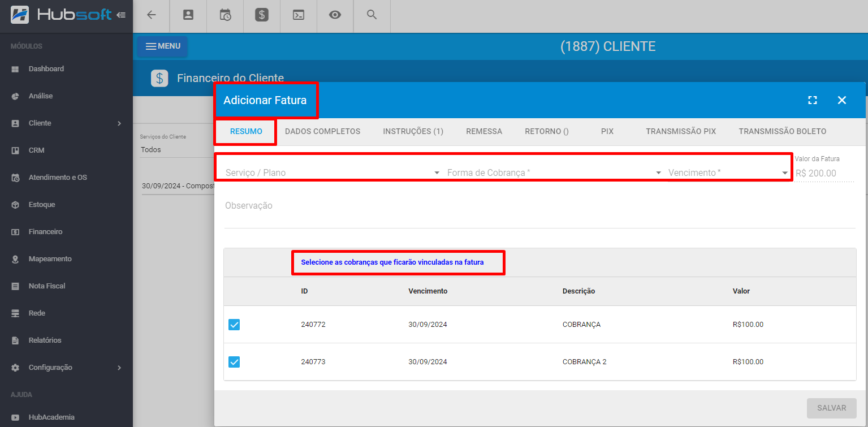Image resolution: width=868 pixels, height=427 pixels.
Task: Switch to the Retorno () tab
Action: tap(546, 131)
